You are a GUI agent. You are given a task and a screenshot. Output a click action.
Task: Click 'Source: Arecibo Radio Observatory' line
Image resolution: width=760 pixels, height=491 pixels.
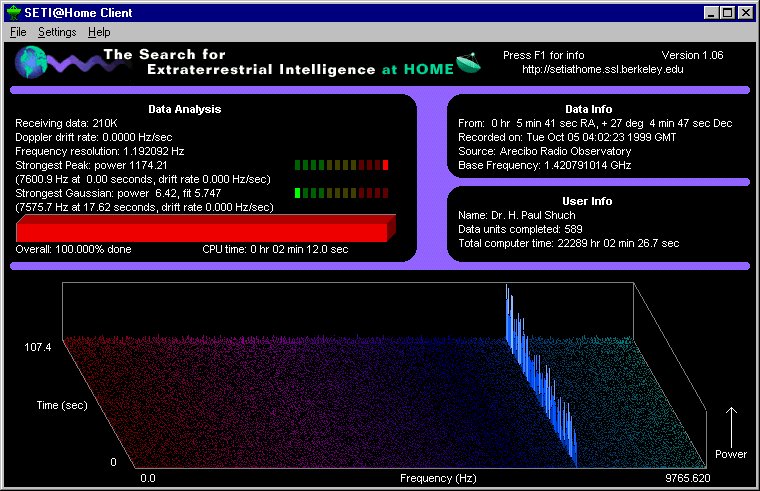click(544, 151)
